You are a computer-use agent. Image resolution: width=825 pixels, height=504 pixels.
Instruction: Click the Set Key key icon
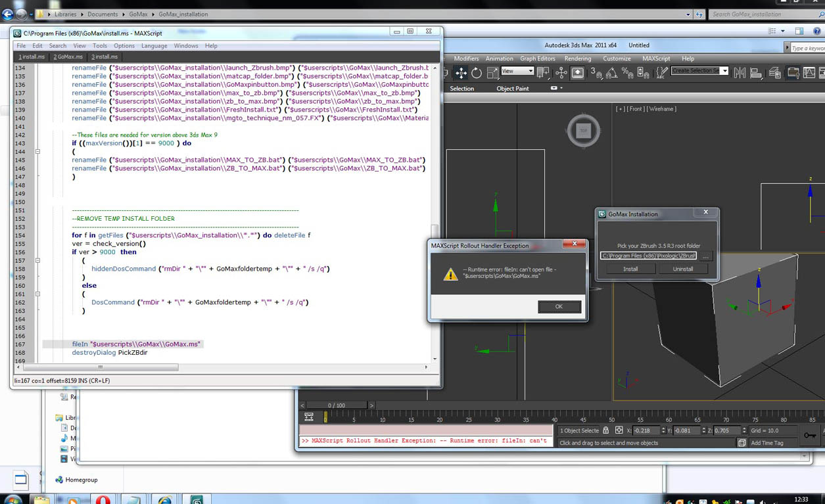click(810, 436)
